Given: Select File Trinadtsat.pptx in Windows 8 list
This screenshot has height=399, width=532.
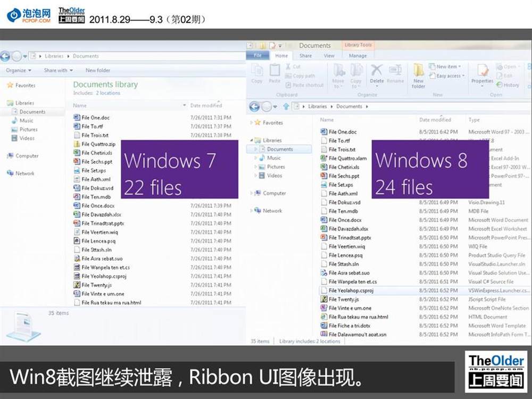Looking at the screenshot, I should pyautogui.click(x=346, y=237).
